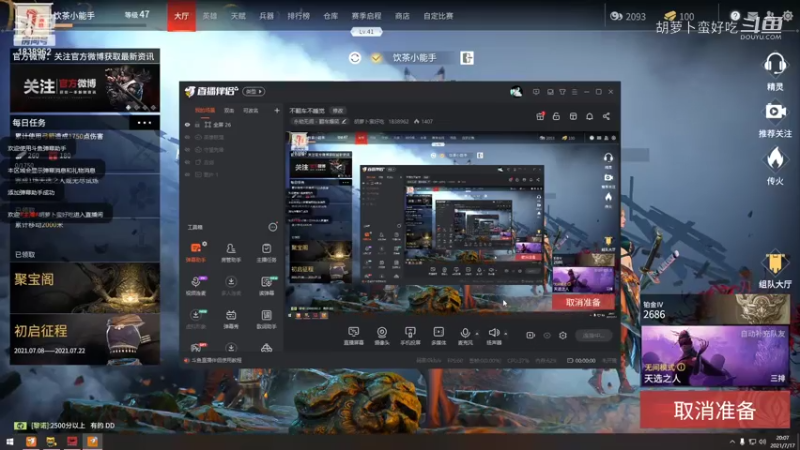
Task: Click the red taskbar app icon
Action: click(72, 441)
